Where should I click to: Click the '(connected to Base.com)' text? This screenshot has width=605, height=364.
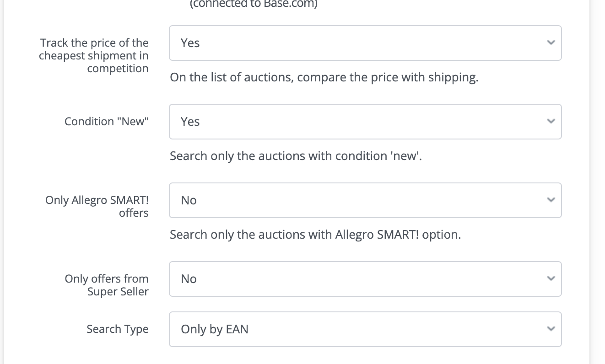tap(253, 4)
